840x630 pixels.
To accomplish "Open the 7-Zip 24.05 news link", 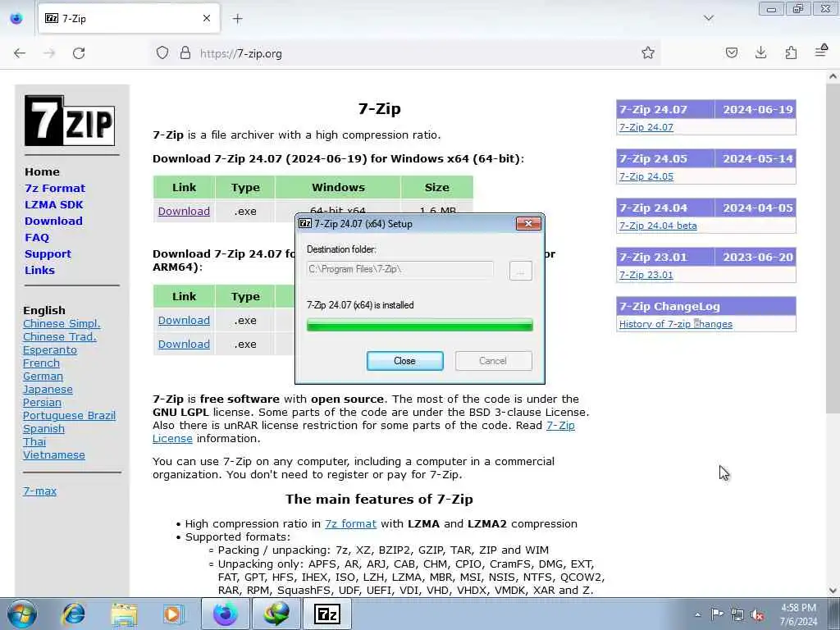I will click(646, 176).
